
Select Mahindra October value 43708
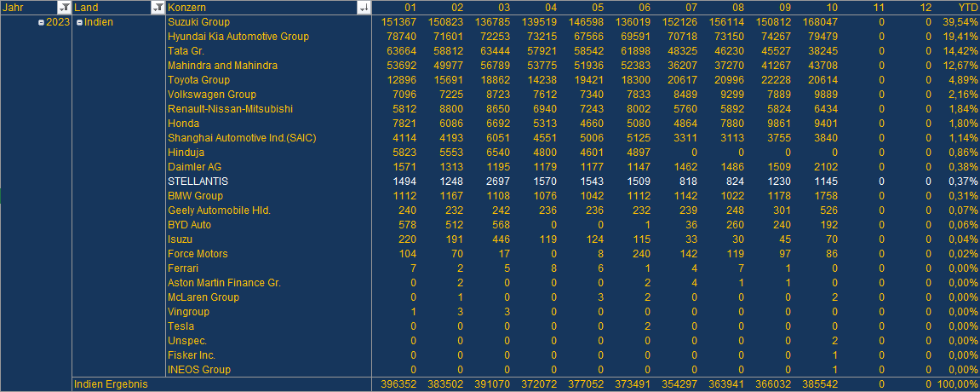tap(823, 65)
